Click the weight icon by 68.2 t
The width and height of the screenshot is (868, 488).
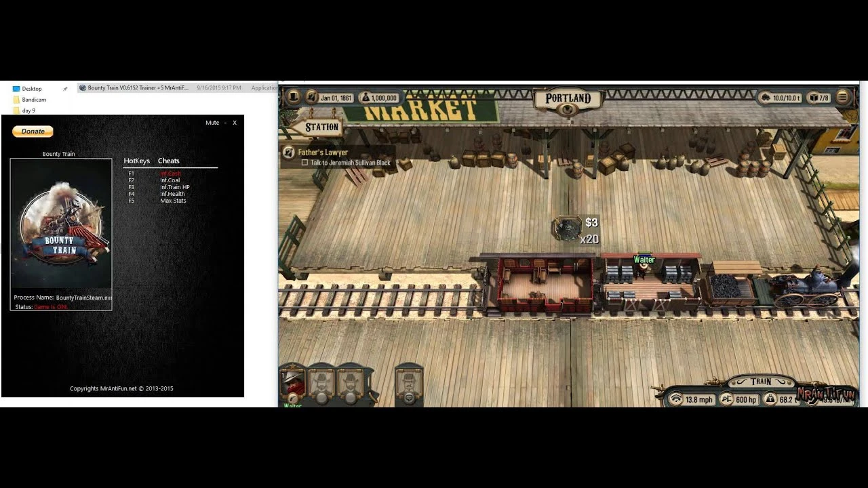[770, 399]
